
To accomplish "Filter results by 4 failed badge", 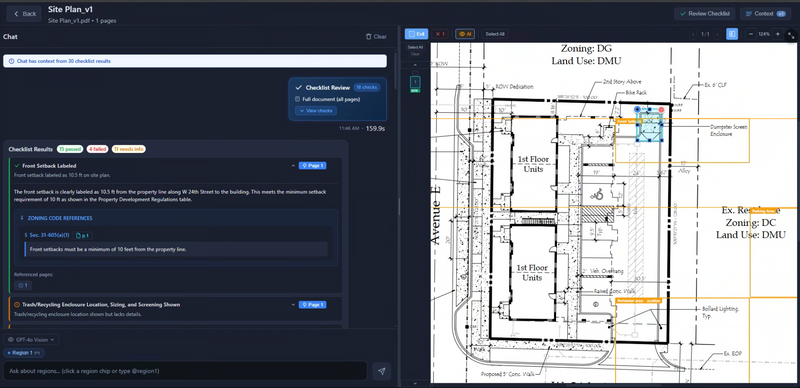I will (97, 149).
